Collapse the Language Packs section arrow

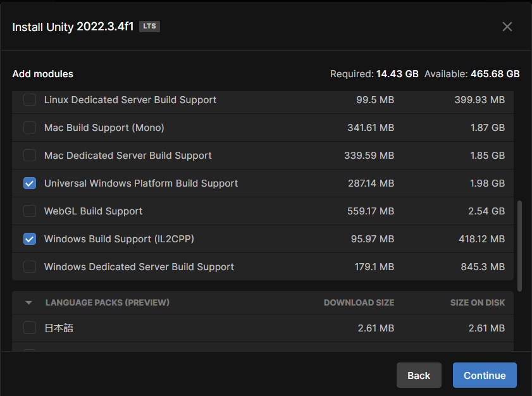29,302
